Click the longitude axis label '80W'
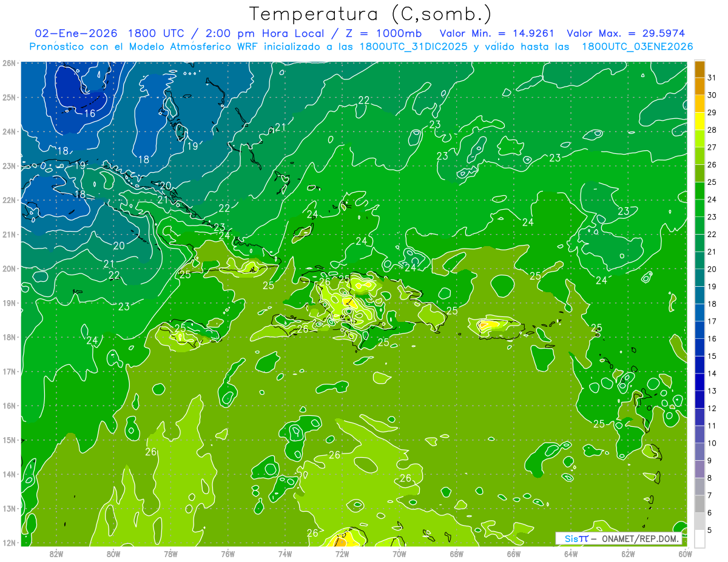Image resolution: width=728 pixels, height=562 pixels. (x=113, y=553)
